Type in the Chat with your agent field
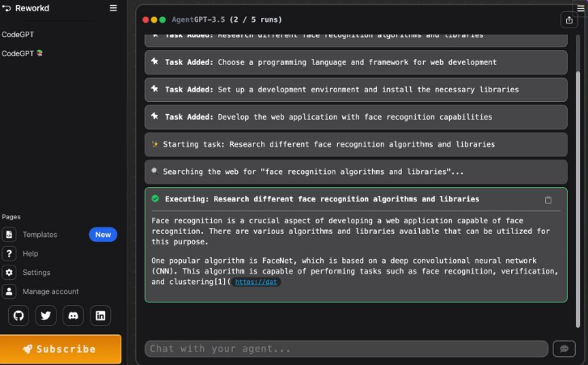 346,349
